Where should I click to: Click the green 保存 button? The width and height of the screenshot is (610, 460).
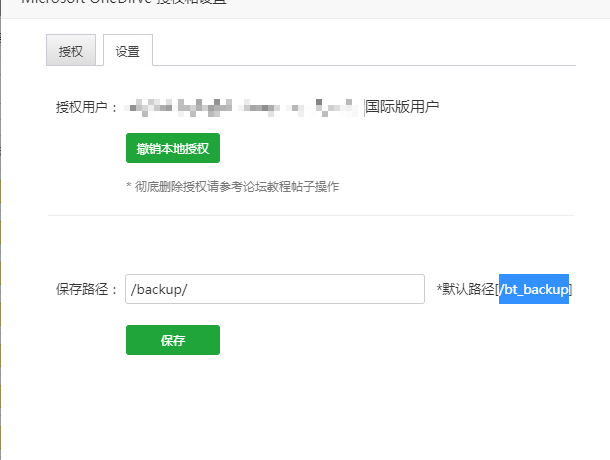[173, 340]
